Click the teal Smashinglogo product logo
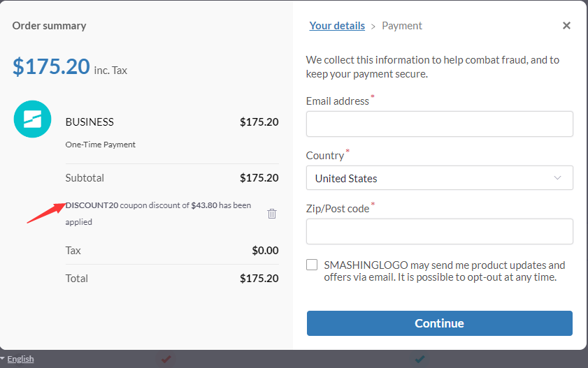Image resolution: width=588 pixels, height=368 pixels. click(32, 119)
